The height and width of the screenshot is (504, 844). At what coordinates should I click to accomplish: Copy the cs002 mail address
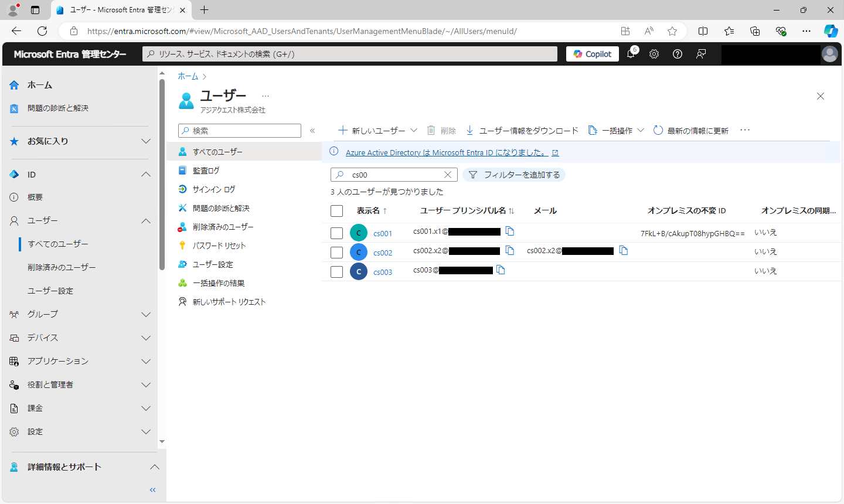coord(624,251)
